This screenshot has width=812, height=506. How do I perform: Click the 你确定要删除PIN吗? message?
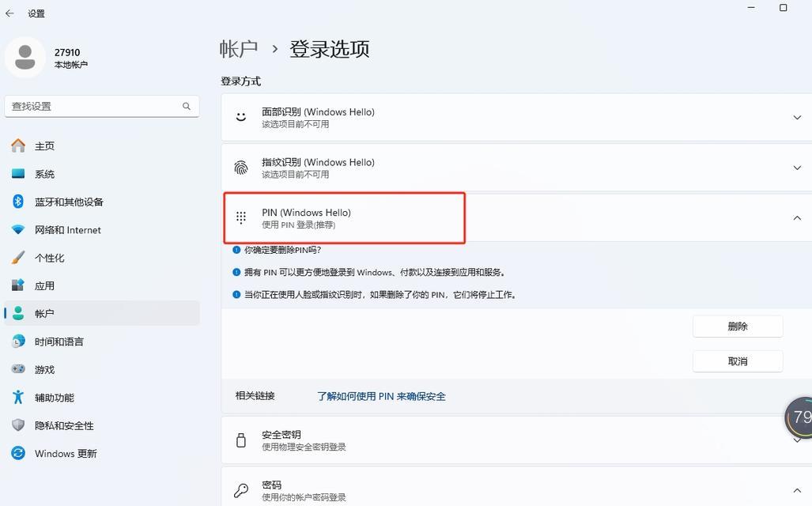click(283, 250)
